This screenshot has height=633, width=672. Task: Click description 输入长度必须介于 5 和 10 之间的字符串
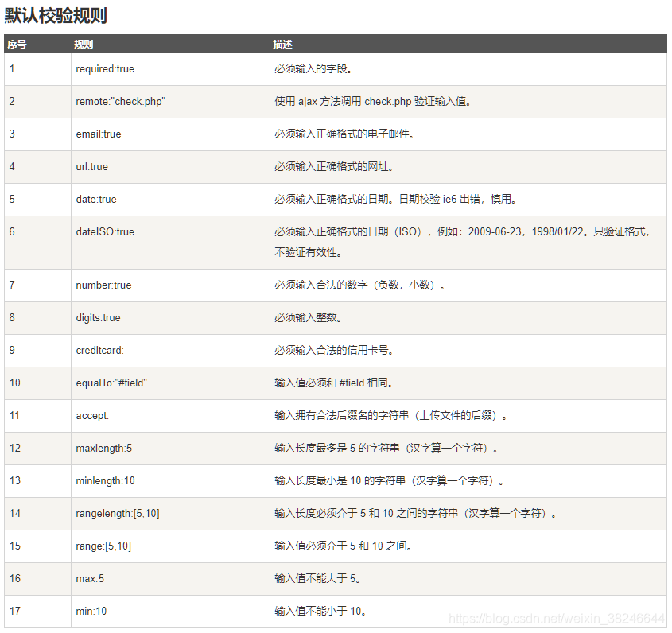pyautogui.click(x=415, y=514)
